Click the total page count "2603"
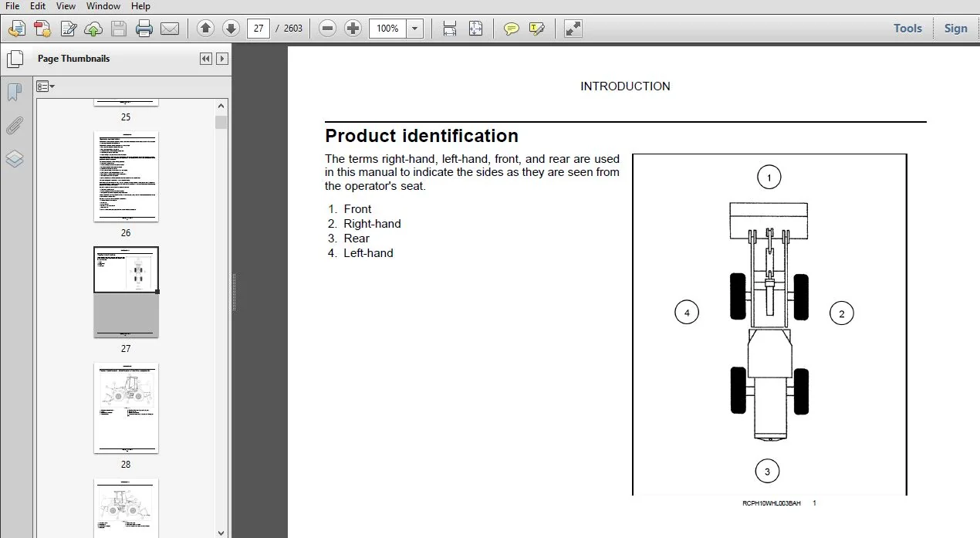 (x=293, y=29)
